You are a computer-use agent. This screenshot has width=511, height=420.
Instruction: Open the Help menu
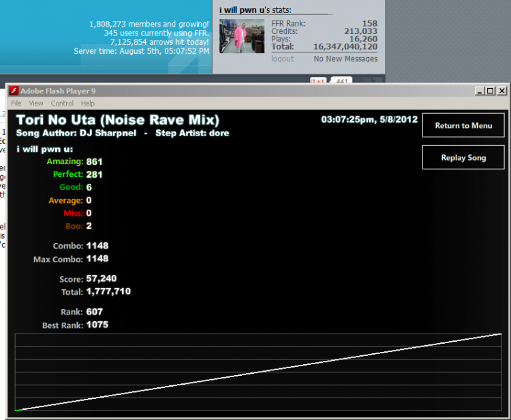88,103
